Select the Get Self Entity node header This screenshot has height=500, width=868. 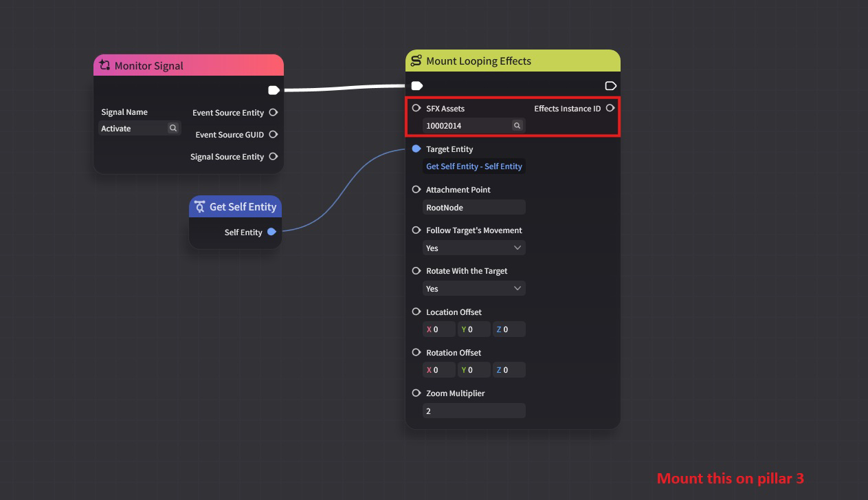(x=236, y=206)
